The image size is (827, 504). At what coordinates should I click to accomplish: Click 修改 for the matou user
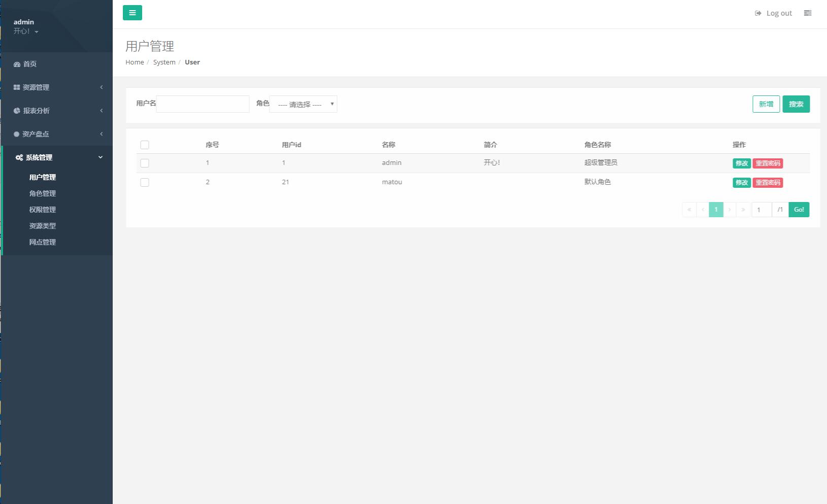[742, 183]
